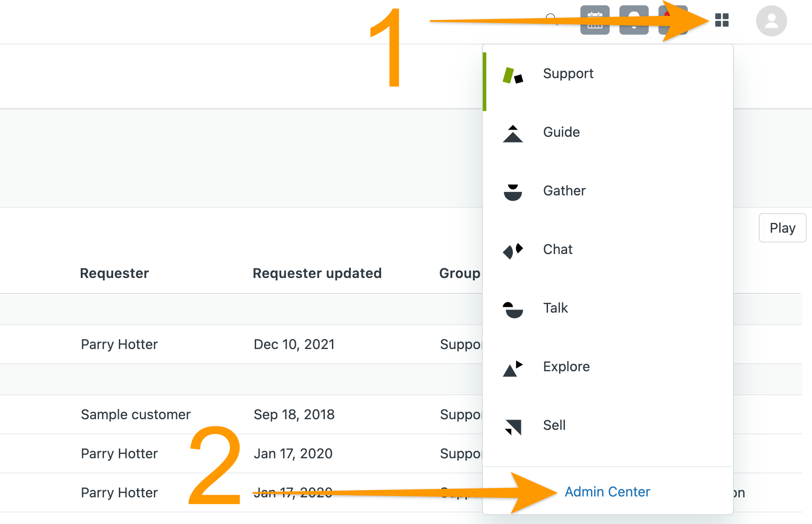This screenshot has height=524, width=812.
Task: Click the Play button
Action: [782, 228]
